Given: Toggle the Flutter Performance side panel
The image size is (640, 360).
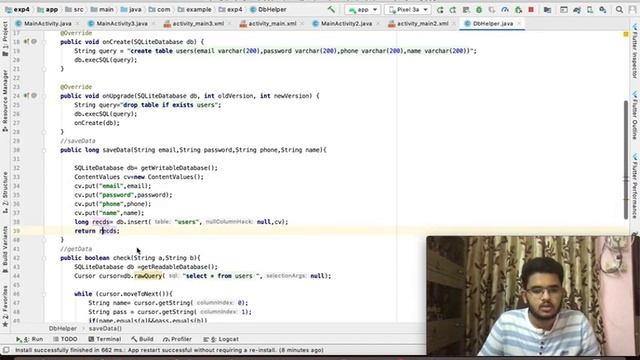Looking at the screenshot, I should click(x=635, y=186).
